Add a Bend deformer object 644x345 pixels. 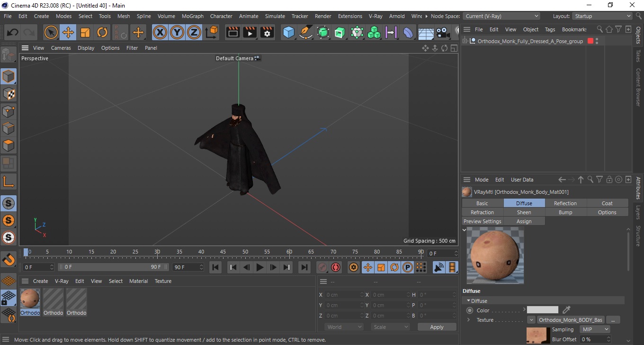[x=408, y=33]
